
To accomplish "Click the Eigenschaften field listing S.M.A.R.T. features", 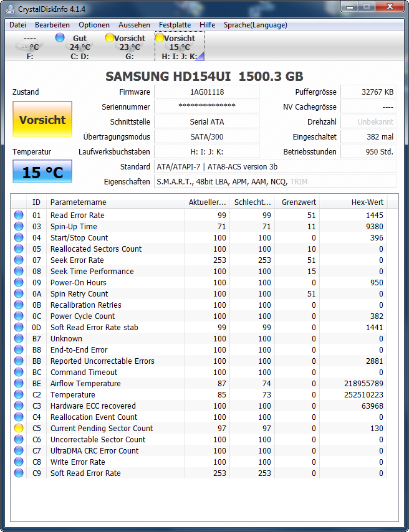I will 275,181.
